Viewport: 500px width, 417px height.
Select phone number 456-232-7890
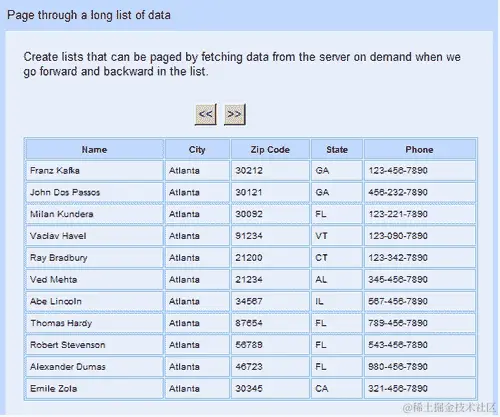pyautogui.click(x=420, y=192)
